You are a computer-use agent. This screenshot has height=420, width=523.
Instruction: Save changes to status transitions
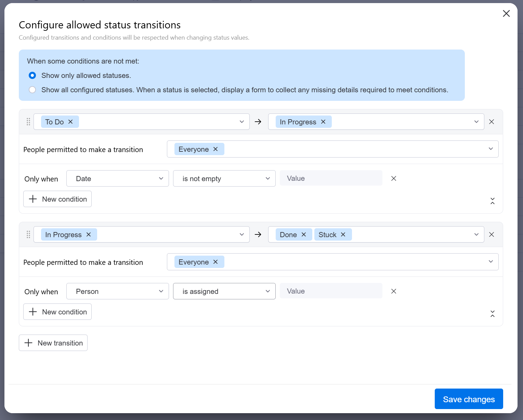tap(469, 399)
